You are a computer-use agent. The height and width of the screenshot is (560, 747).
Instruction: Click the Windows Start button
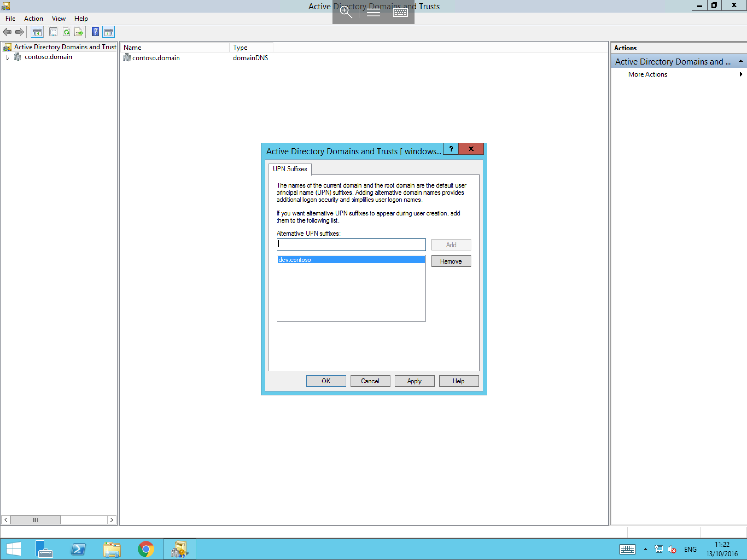13,549
